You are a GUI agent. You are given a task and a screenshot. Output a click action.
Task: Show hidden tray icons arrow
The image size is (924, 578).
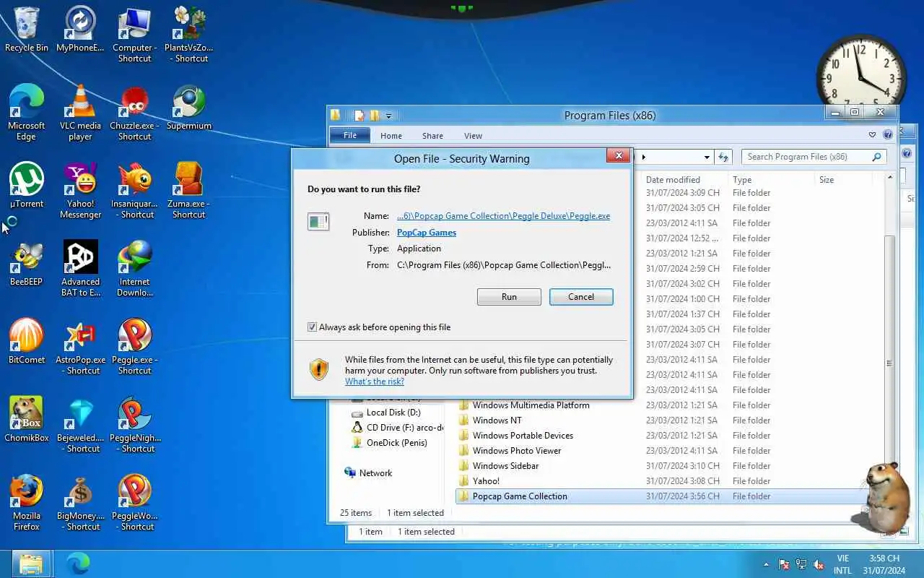(766, 564)
